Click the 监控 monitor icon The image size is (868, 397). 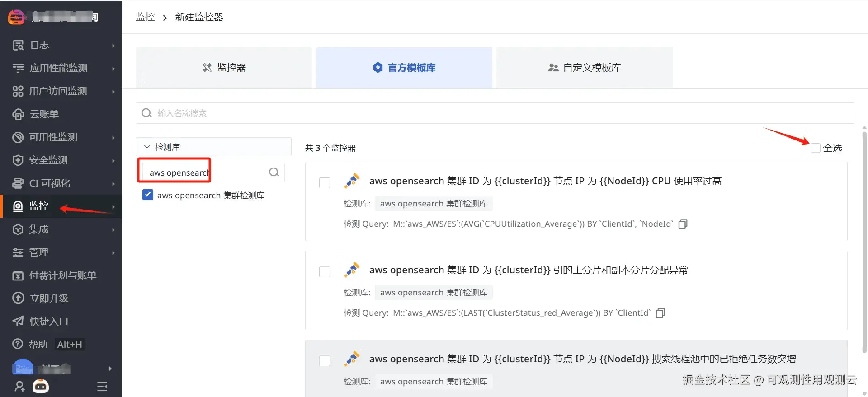coord(18,206)
